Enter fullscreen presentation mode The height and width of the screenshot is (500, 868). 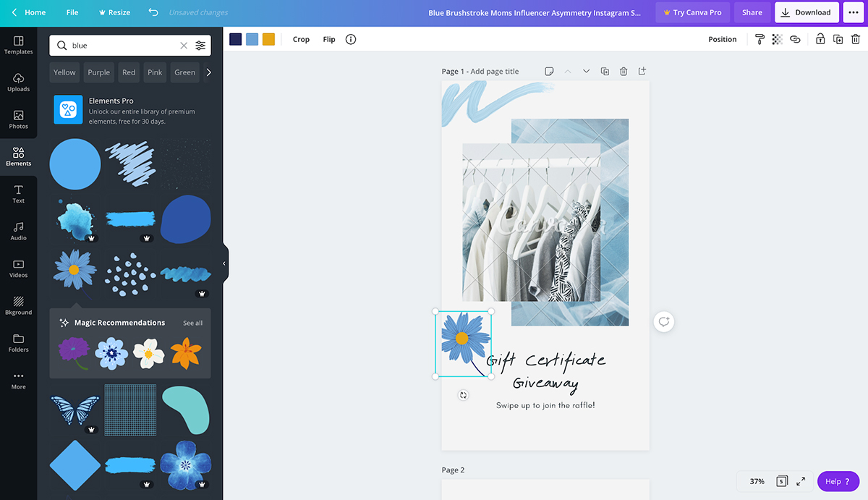[801, 481]
